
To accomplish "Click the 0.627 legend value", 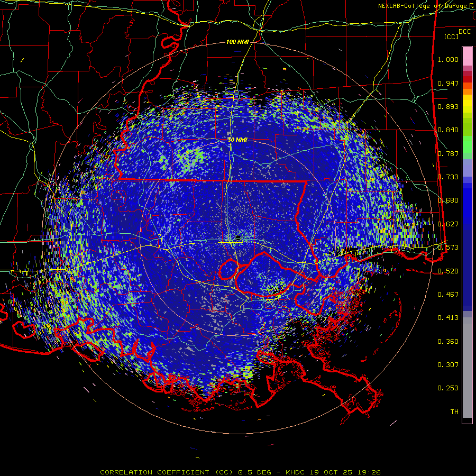I will [448, 224].
